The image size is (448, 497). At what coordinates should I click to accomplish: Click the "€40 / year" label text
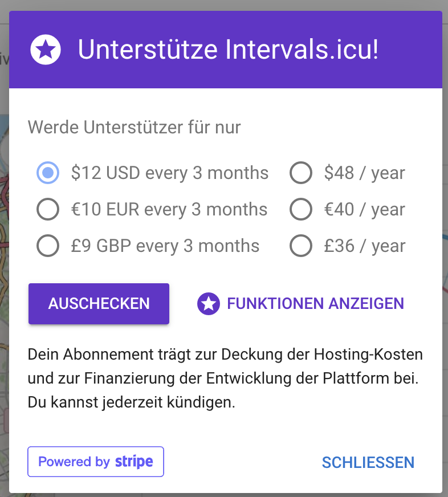pos(365,209)
